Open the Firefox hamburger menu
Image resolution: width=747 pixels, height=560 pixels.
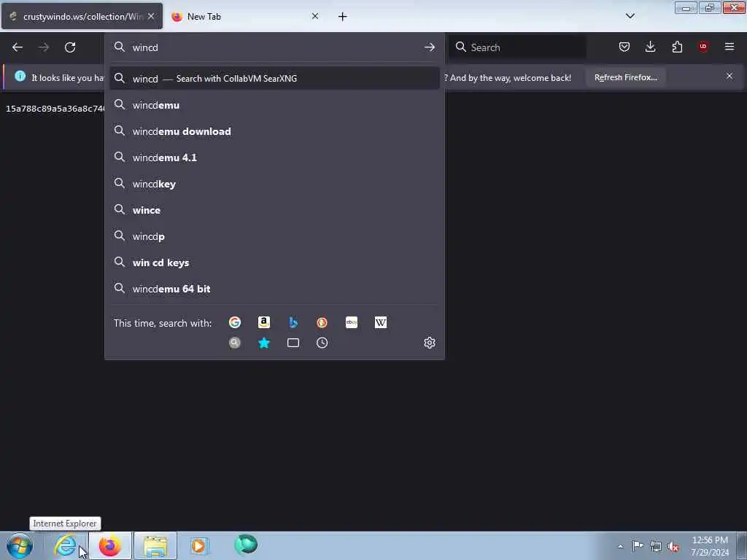tap(729, 47)
